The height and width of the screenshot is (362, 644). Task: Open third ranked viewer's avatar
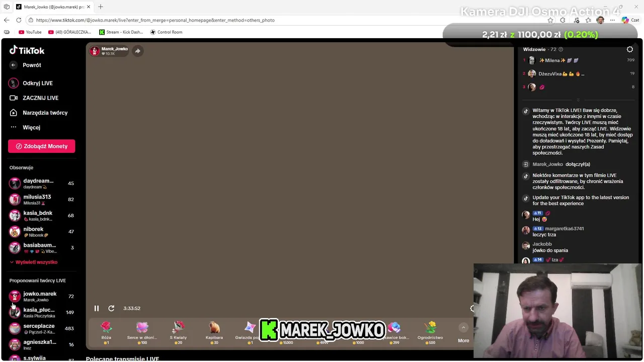[x=532, y=87]
